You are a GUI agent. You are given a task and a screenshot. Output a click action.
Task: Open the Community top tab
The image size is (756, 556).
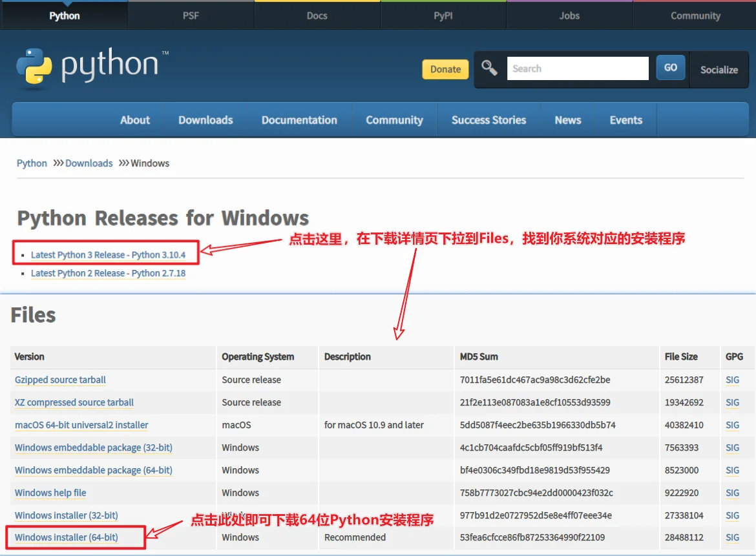(x=695, y=16)
